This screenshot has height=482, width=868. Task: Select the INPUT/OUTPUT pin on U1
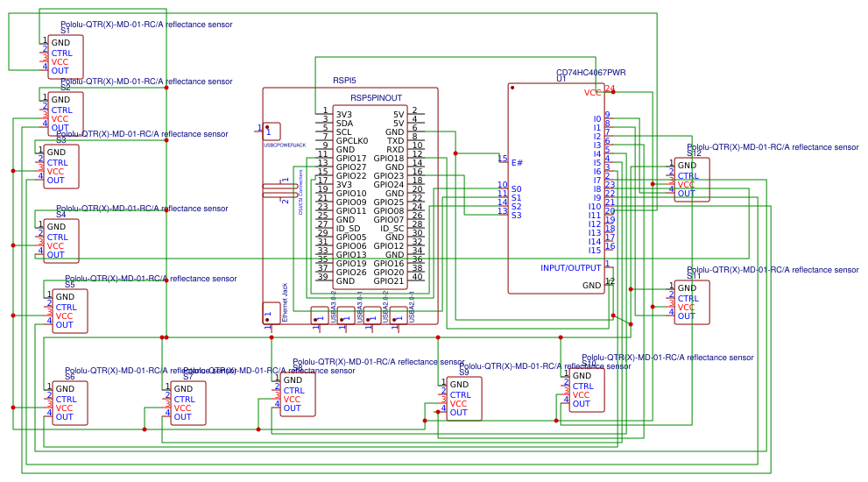(x=570, y=268)
